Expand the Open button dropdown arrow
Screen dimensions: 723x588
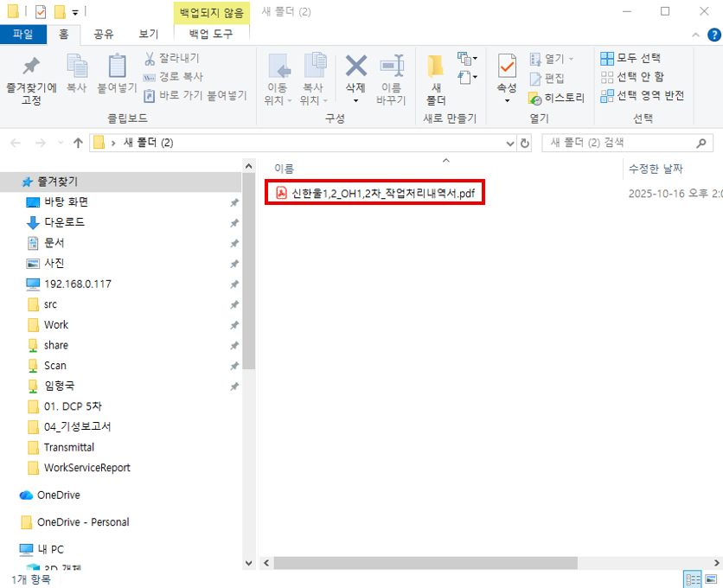[x=572, y=59]
